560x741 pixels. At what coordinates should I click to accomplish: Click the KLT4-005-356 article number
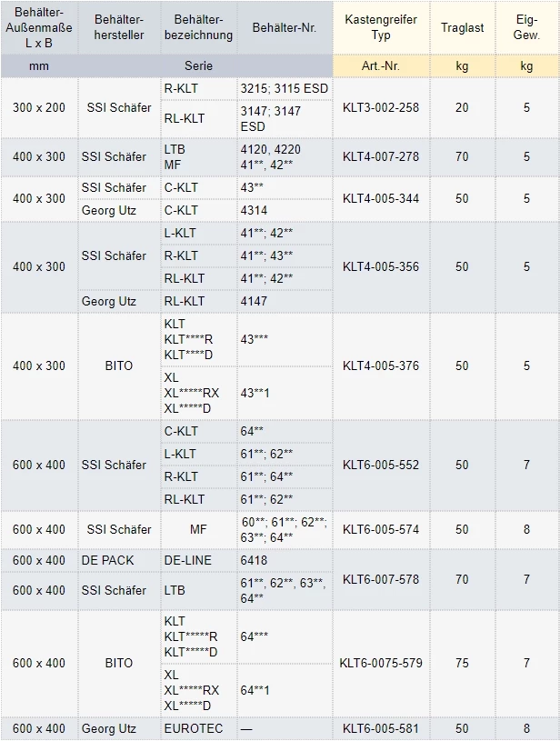pyautogui.click(x=381, y=266)
